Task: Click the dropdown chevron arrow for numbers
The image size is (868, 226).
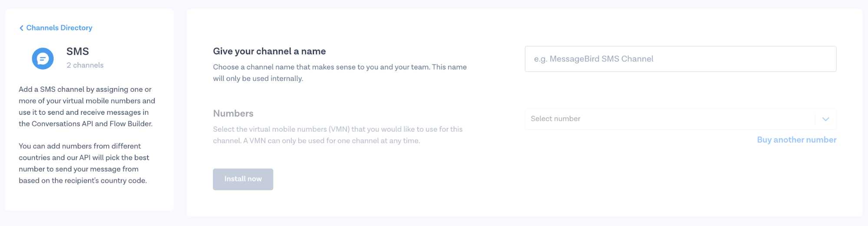Action: tap(825, 119)
